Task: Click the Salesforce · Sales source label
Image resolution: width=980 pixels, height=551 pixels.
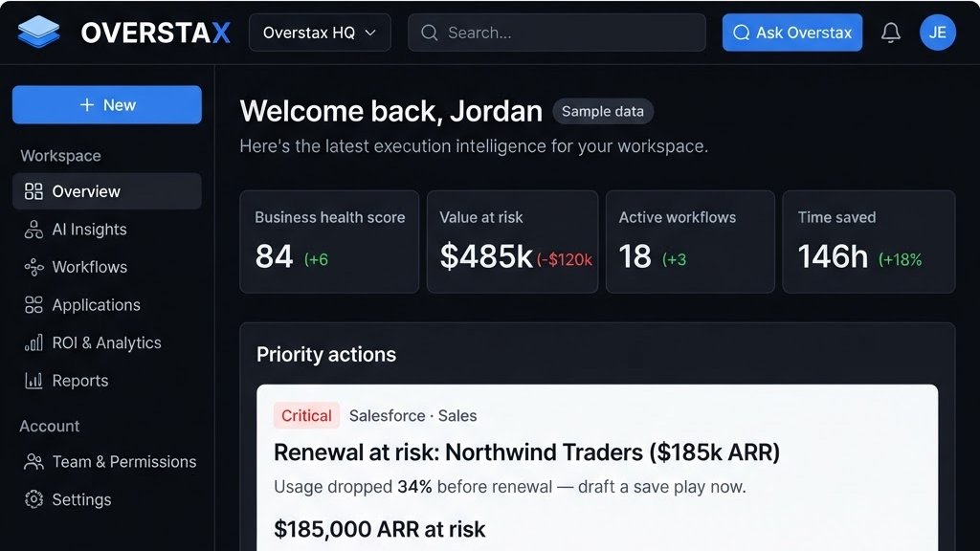Action: pos(413,415)
